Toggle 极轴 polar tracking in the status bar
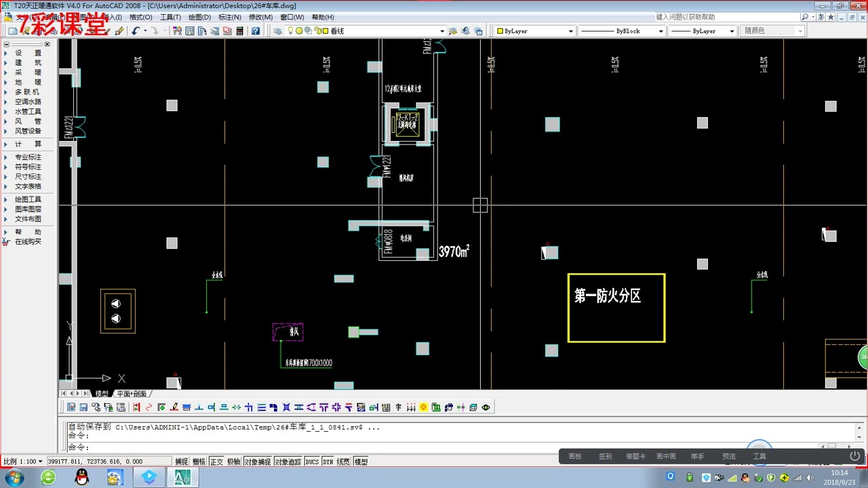This screenshot has height=488, width=868. click(x=234, y=462)
